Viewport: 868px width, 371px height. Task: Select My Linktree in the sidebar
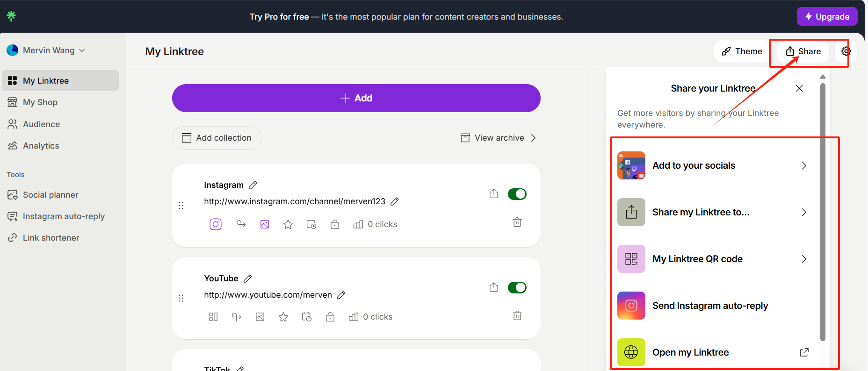(x=60, y=81)
